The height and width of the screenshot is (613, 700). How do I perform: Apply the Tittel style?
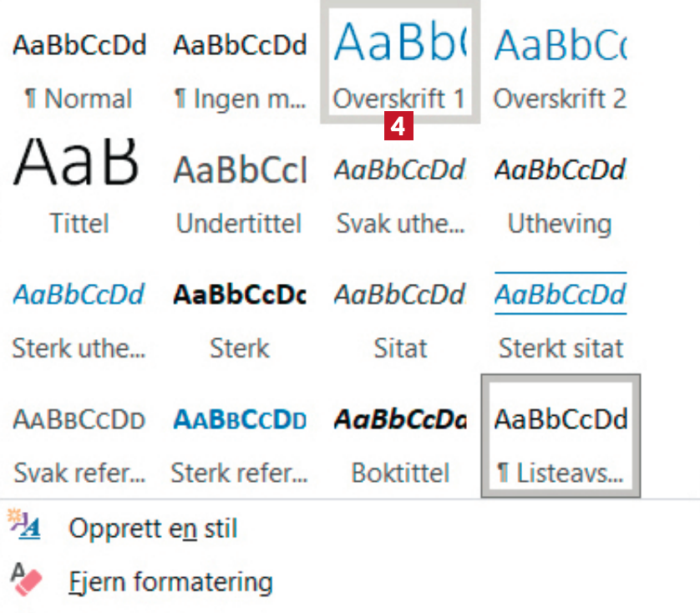(79, 188)
